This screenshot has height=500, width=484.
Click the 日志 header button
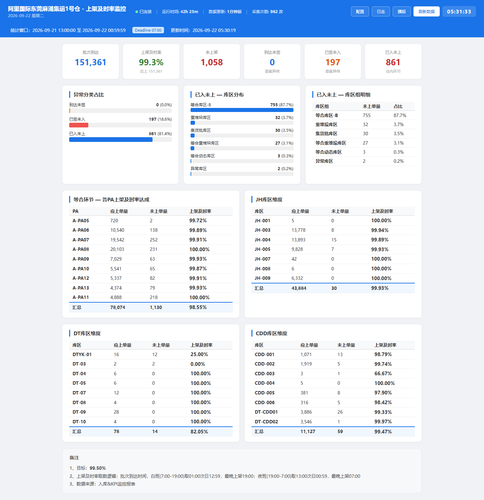tap(381, 11)
